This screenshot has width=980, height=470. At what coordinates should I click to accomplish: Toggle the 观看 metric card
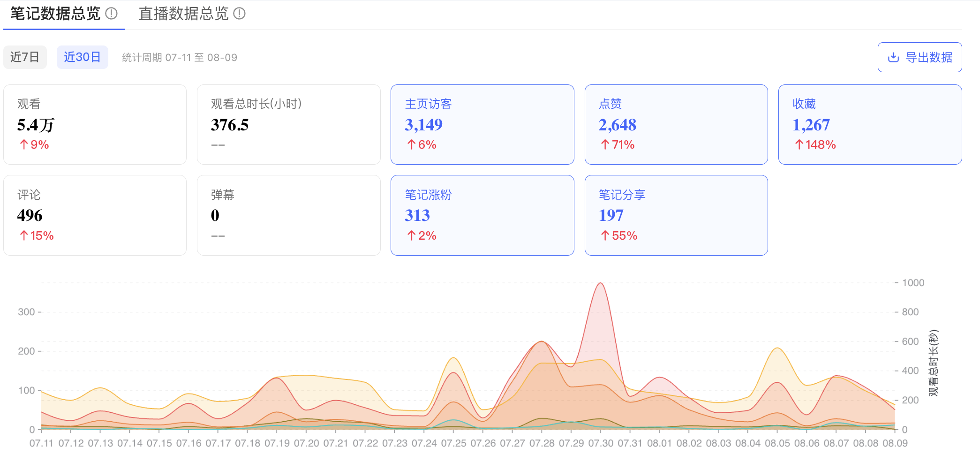coord(95,124)
